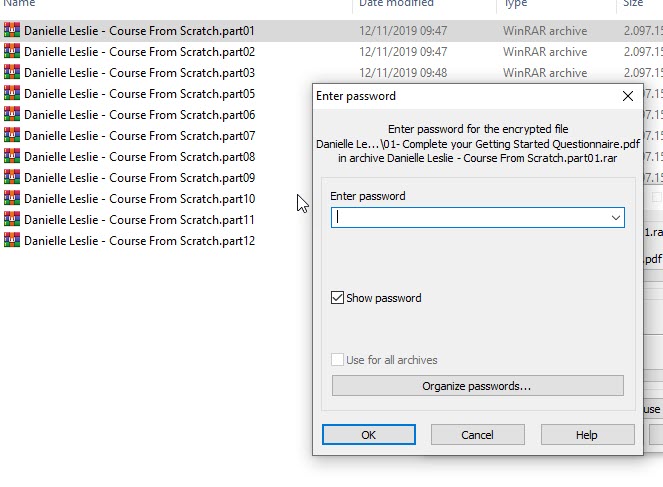Cancel the password prompt
The height and width of the screenshot is (487, 663).
click(x=478, y=435)
